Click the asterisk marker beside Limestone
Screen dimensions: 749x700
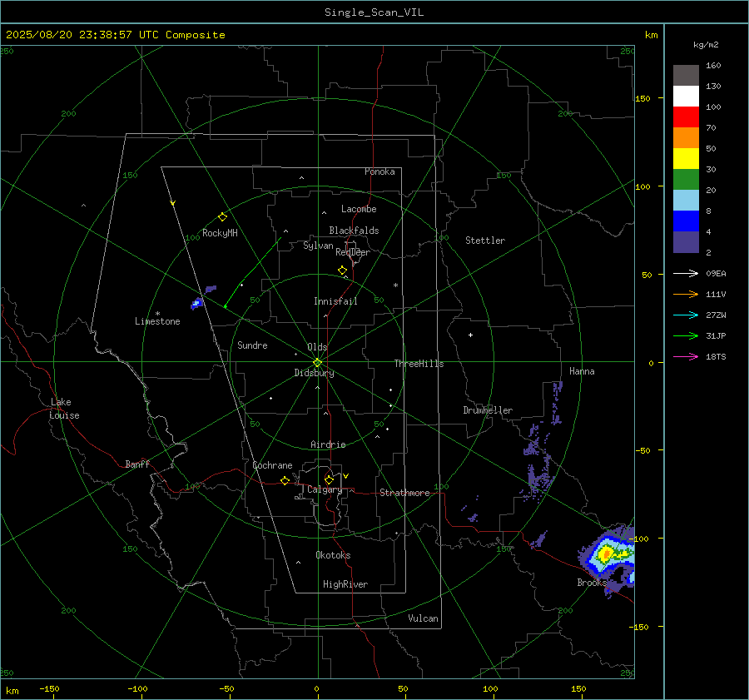pyautogui.click(x=157, y=314)
